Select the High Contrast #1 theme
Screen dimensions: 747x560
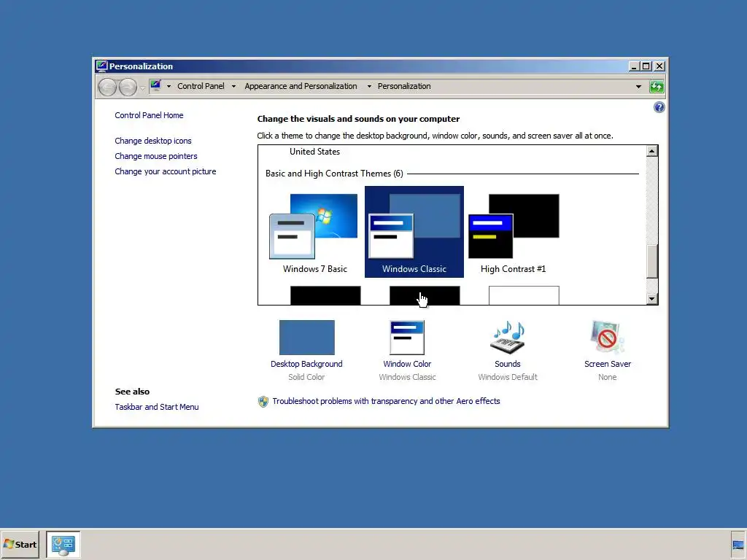(x=513, y=233)
